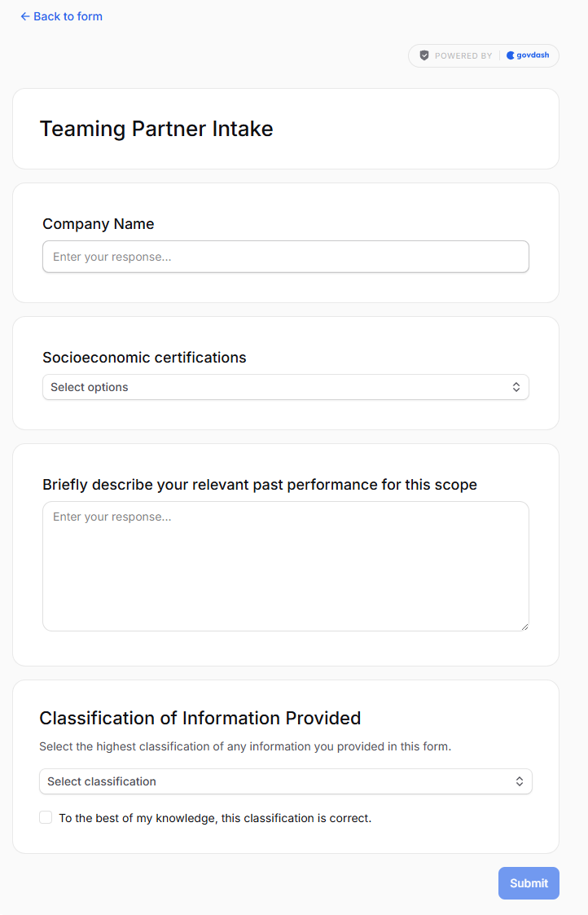Click the Classification of Information Provided heading
This screenshot has width=588, height=915.
200,718
